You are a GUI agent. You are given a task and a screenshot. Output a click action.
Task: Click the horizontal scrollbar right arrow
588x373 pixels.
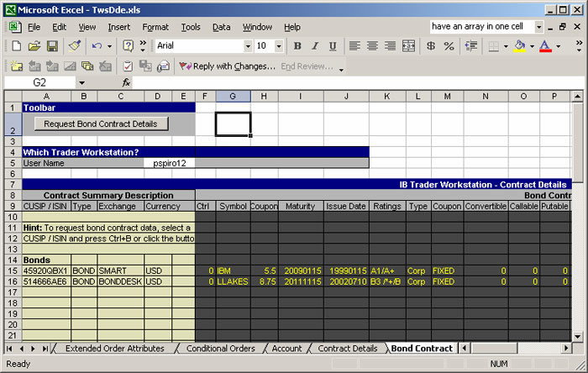566,349
